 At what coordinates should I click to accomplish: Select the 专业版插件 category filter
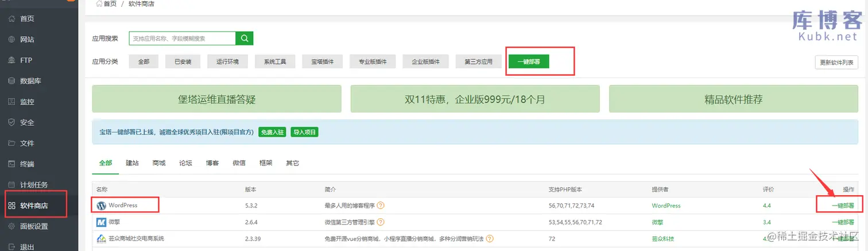(373, 61)
